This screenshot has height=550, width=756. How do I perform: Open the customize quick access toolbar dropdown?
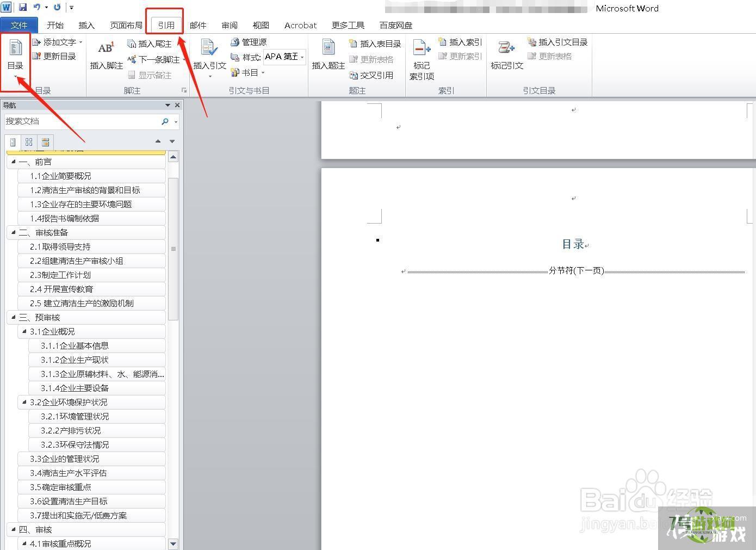tap(71, 8)
